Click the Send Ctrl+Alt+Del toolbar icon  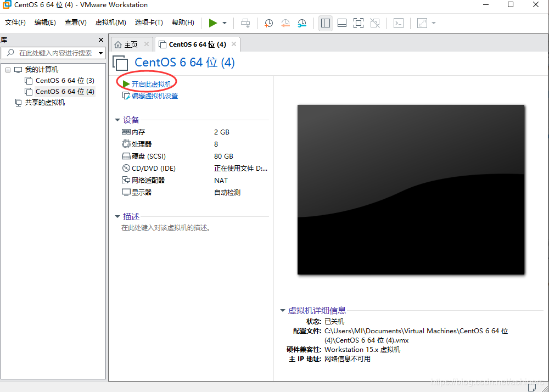[x=245, y=23]
